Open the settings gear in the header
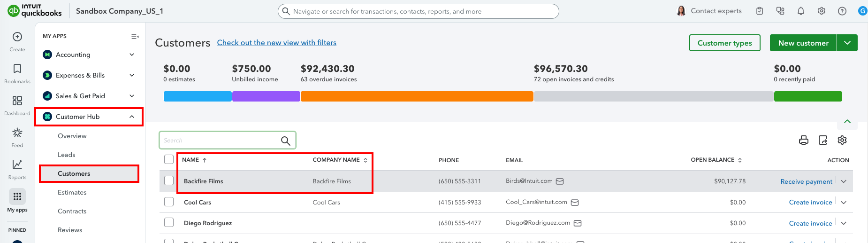The width and height of the screenshot is (868, 243). tap(822, 11)
